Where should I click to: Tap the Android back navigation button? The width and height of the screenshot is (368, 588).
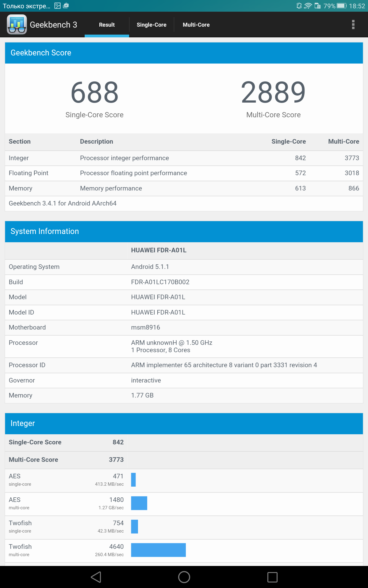coord(96,577)
